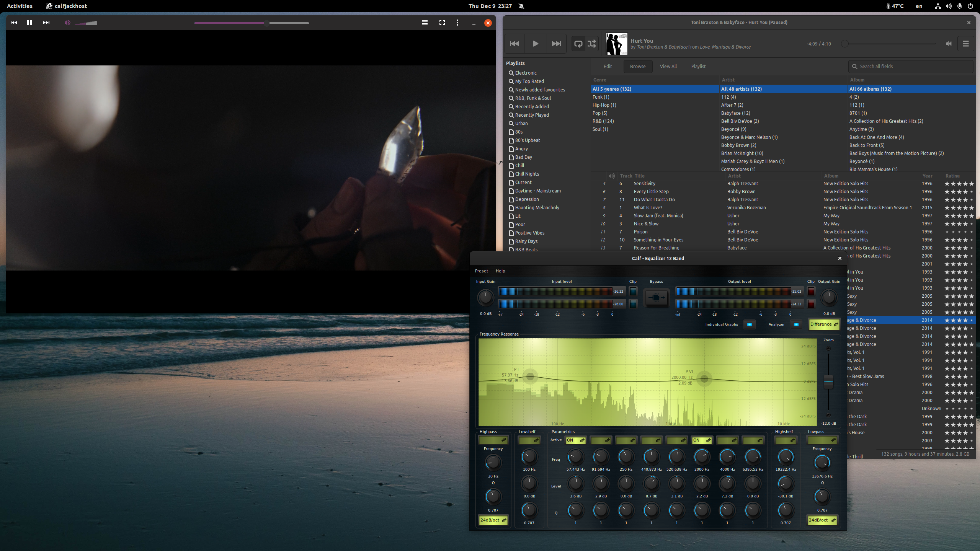The width and height of the screenshot is (980, 551).
Task: Open the Difference analyzer mode dropdown
Action: 824,324
